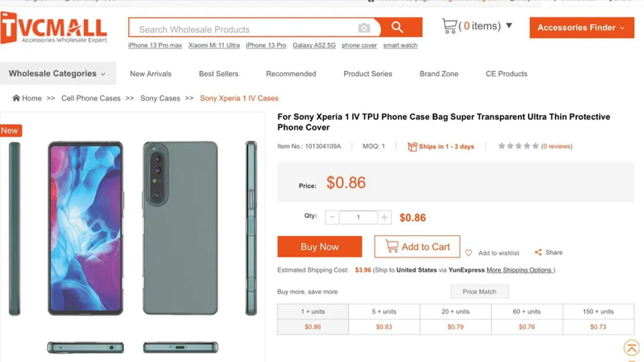Image resolution: width=644 pixels, height=362 pixels.
Task: Click the Add to Cart button
Action: (417, 247)
